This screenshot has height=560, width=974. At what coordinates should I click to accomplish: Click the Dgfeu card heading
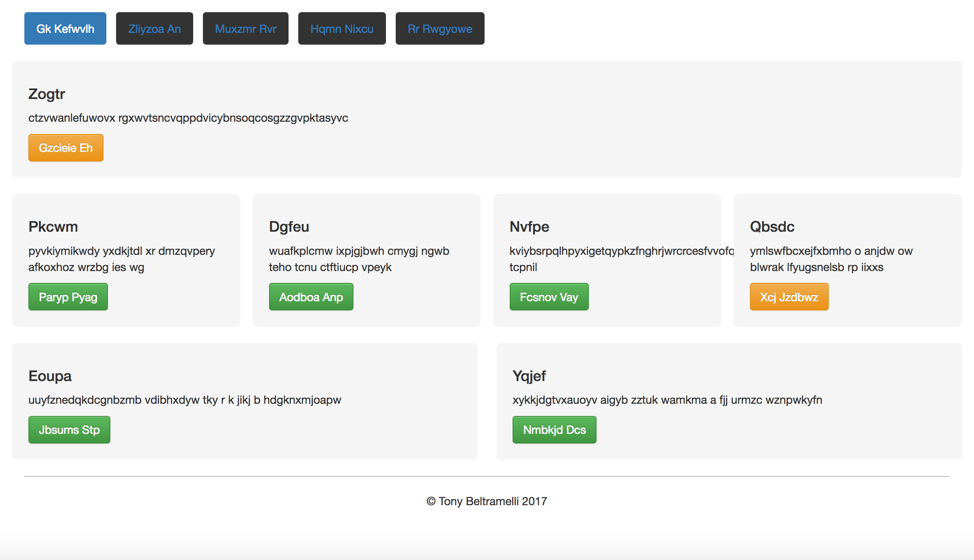pos(289,226)
